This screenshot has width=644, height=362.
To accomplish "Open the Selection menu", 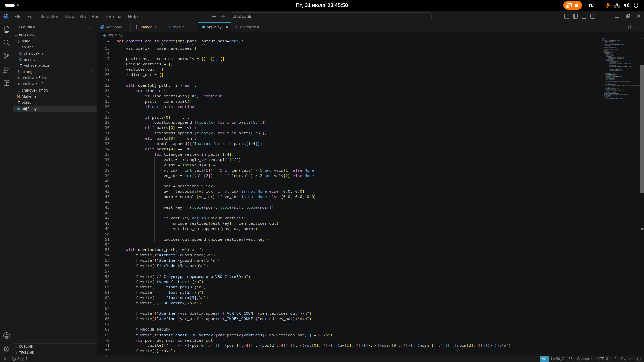I will (x=50, y=16).
